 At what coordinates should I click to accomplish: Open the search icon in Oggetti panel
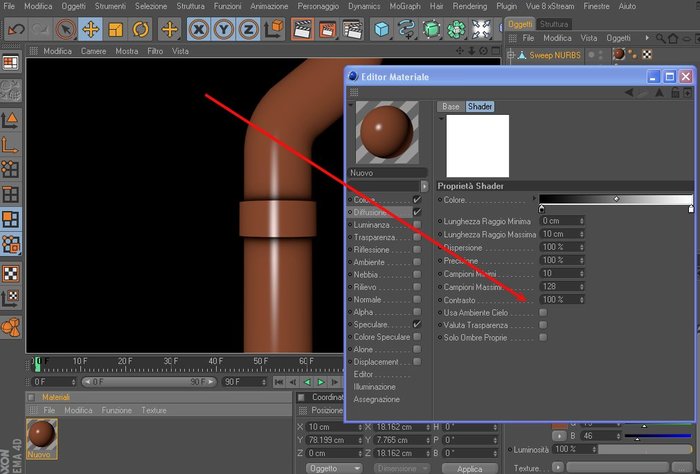pyautogui.click(x=660, y=38)
